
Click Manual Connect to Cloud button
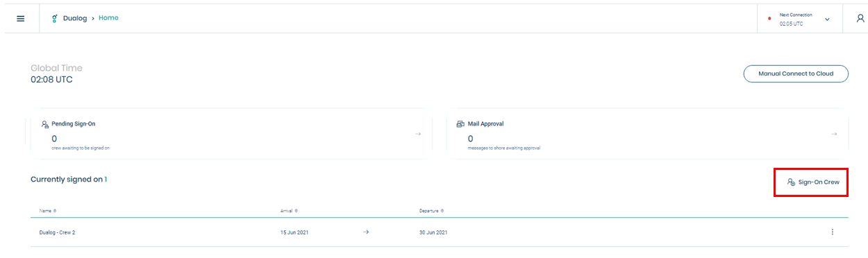point(796,74)
